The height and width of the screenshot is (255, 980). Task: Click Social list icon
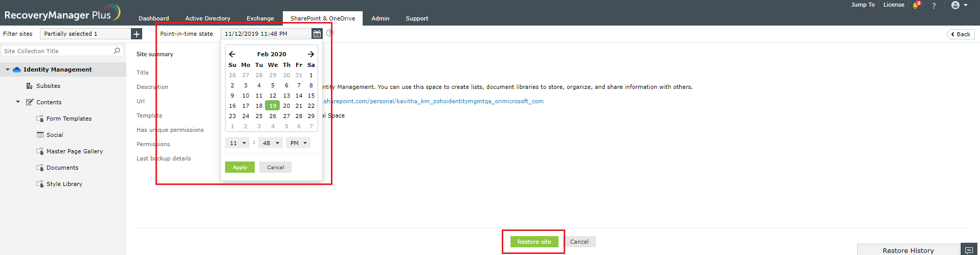[40, 135]
